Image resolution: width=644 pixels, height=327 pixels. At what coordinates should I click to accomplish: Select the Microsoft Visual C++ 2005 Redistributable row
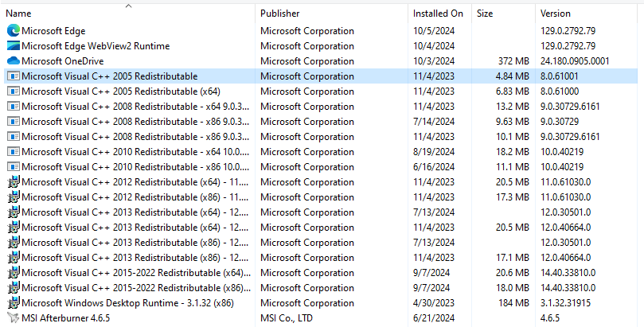coord(110,76)
